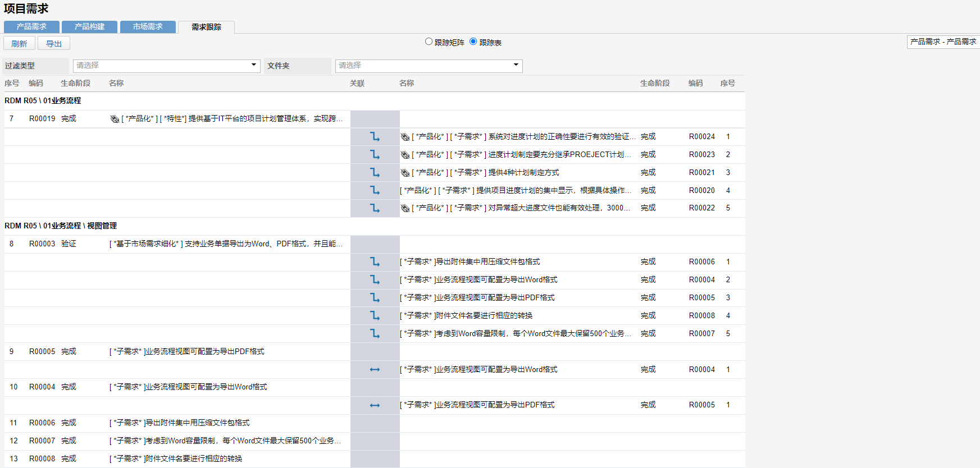Open the 过滤类型 dropdown

(167, 66)
